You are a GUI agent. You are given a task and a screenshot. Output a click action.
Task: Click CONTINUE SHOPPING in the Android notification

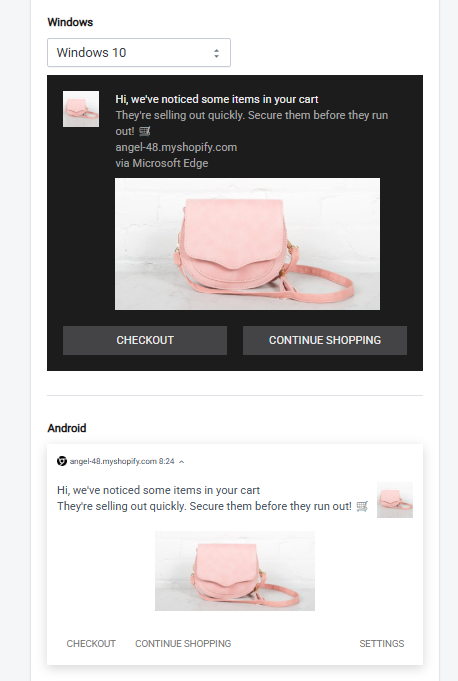pyautogui.click(x=183, y=644)
